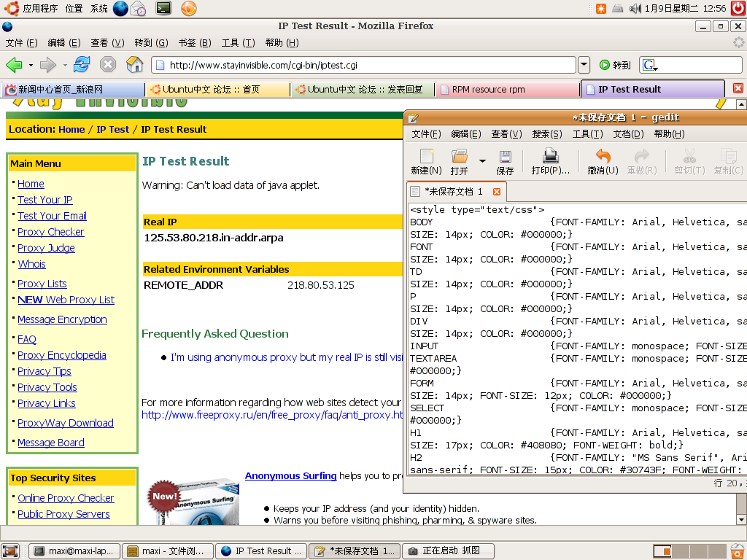Click the volume speaker tray icon

coord(635,9)
